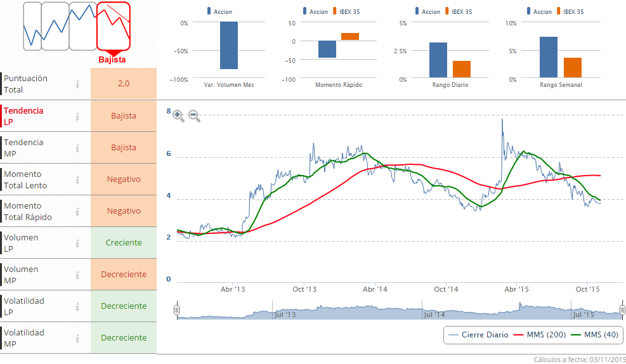626x364 pixels.
Task: Open info icon for Volumen LP
Action: pos(77,243)
